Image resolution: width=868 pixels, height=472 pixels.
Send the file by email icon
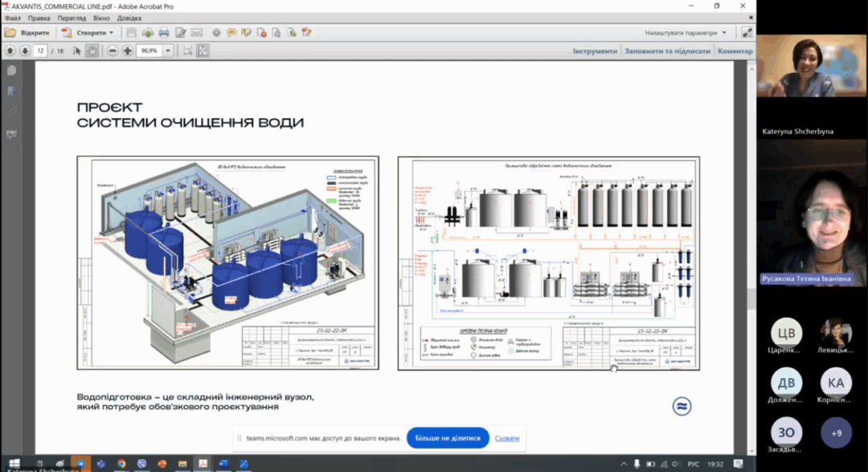pos(196,33)
